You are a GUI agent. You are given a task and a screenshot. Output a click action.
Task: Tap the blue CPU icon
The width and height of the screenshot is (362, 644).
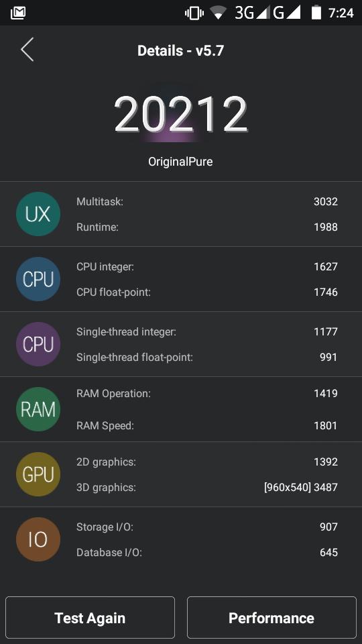[x=38, y=279]
